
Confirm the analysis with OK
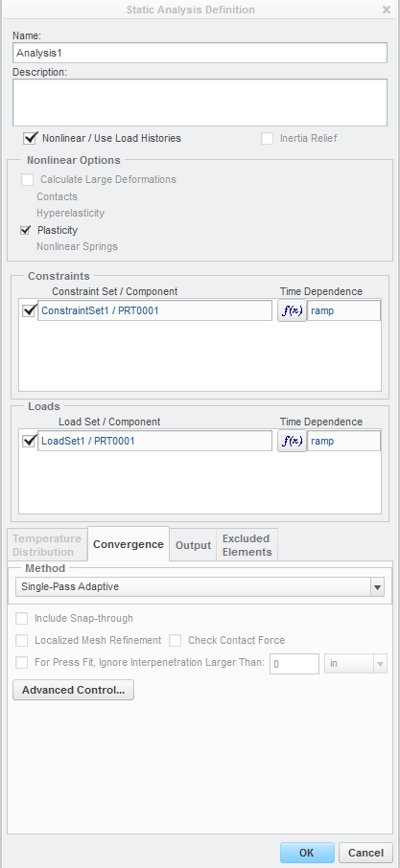point(307,853)
